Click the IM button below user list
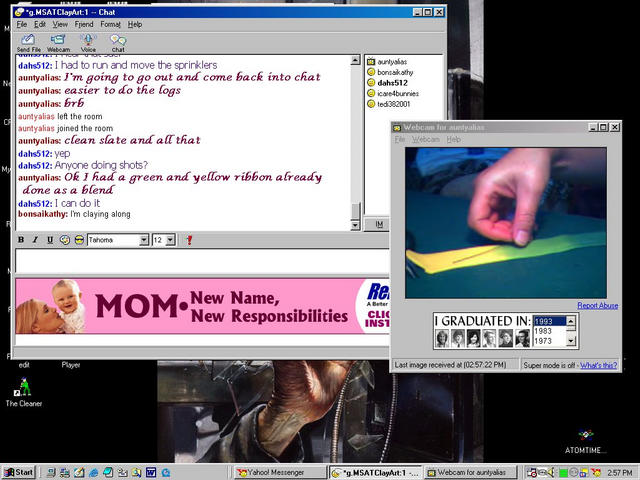The image size is (640, 480). (x=376, y=224)
